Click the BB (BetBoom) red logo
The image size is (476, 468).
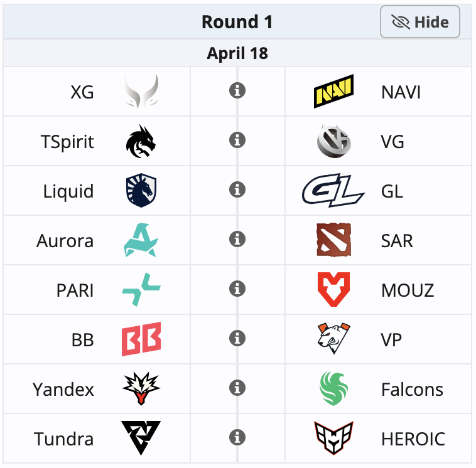coord(141,339)
